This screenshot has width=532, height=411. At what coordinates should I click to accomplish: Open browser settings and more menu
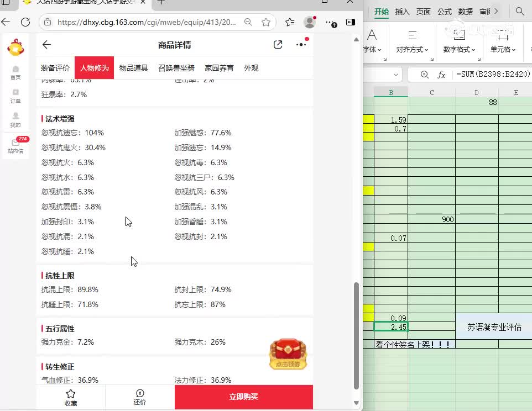tap(331, 23)
